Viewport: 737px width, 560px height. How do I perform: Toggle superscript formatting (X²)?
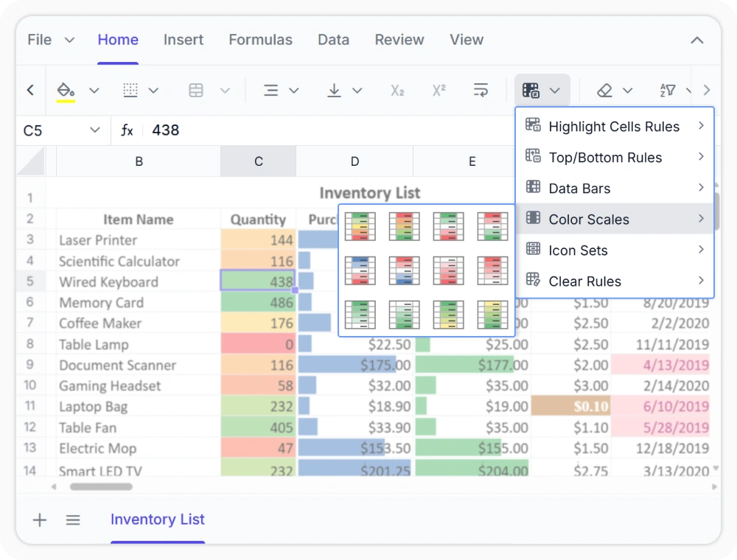coord(439,90)
